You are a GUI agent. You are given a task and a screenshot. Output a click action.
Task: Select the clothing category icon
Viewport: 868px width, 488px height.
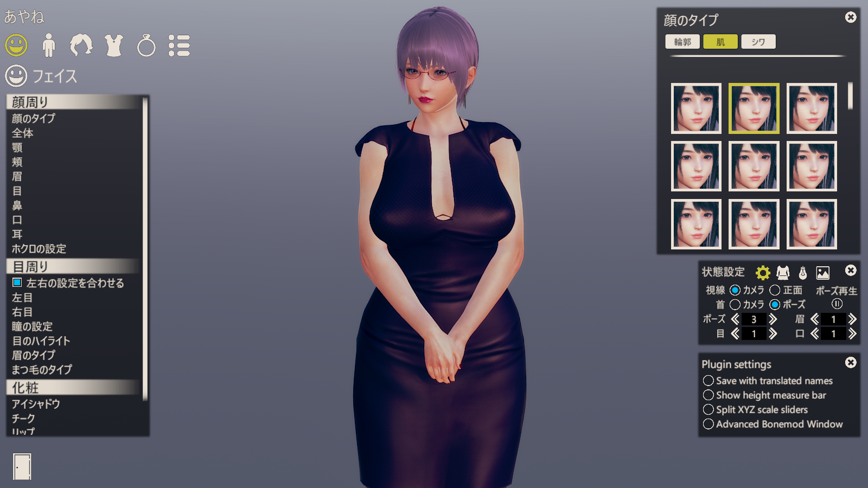[x=114, y=46]
